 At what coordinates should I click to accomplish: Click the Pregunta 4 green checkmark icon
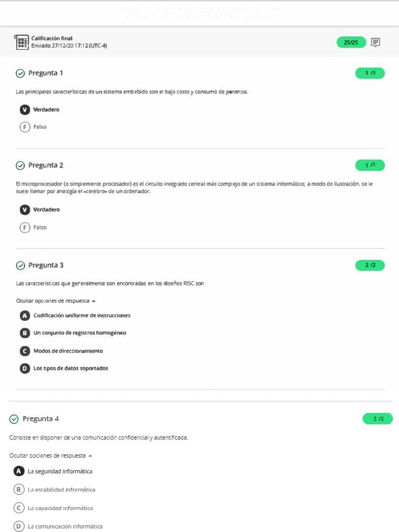point(14,419)
